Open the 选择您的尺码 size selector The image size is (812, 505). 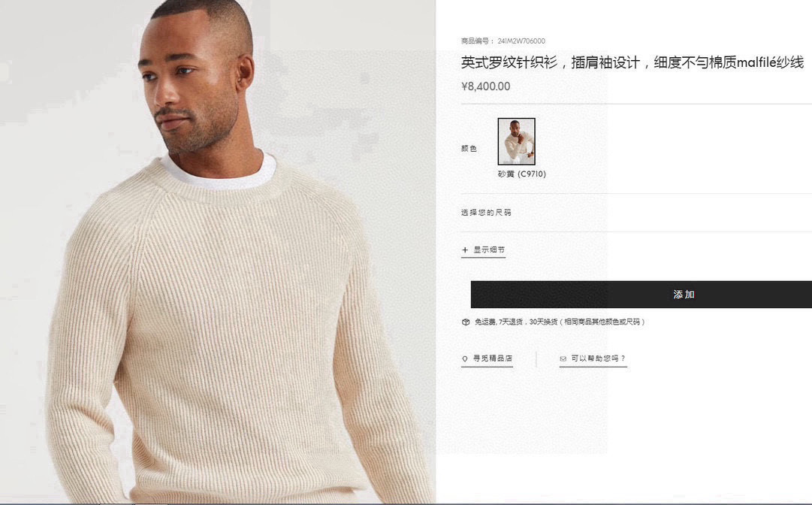click(636, 213)
